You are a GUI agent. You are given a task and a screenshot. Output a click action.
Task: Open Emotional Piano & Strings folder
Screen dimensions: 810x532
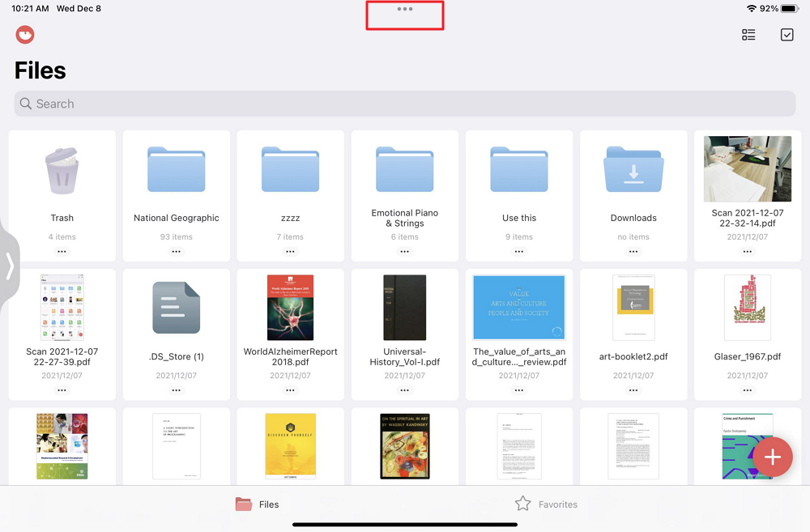tap(404, 169)
